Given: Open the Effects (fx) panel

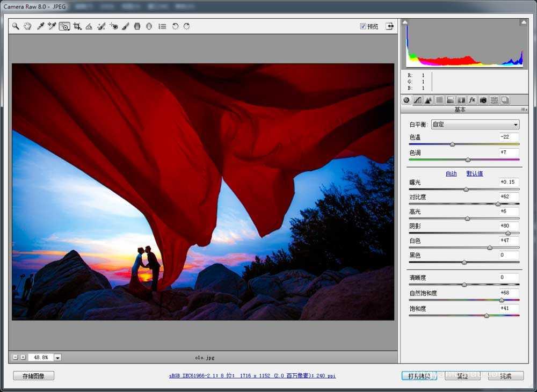Looking at the screenshot, I should click(x=471, y=99).
